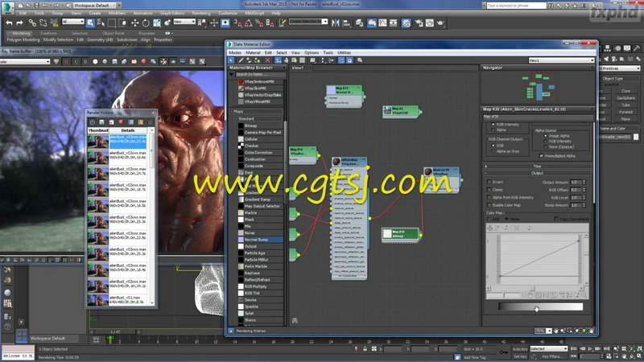Viewport: 644px width, 362px height.
Task: Click the Pan hand icon under color map curve
Action: point(530,295)
